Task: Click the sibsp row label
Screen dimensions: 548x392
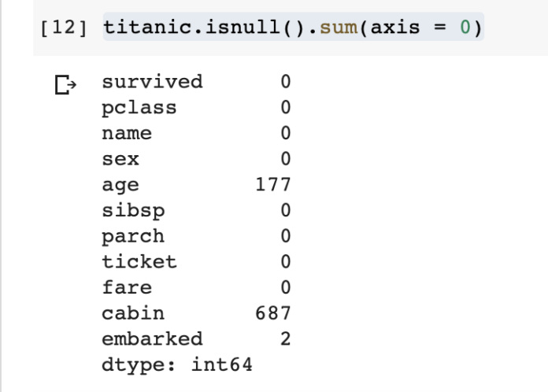Action: [133, 212]
